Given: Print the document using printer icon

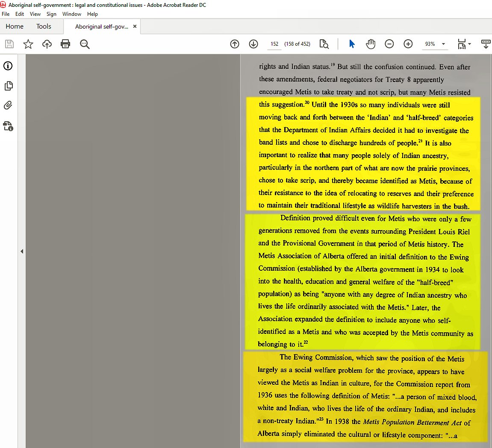Looking at the screenshot, I should point(65,44).
